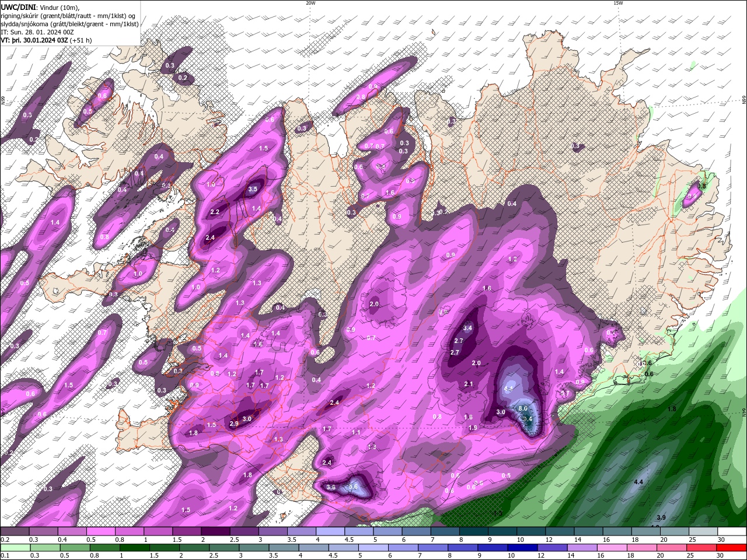Click the 'IT: Sun. 28. 01. 2024 00Z' line
The image size is (747, 560).
[x=38, y=32]
